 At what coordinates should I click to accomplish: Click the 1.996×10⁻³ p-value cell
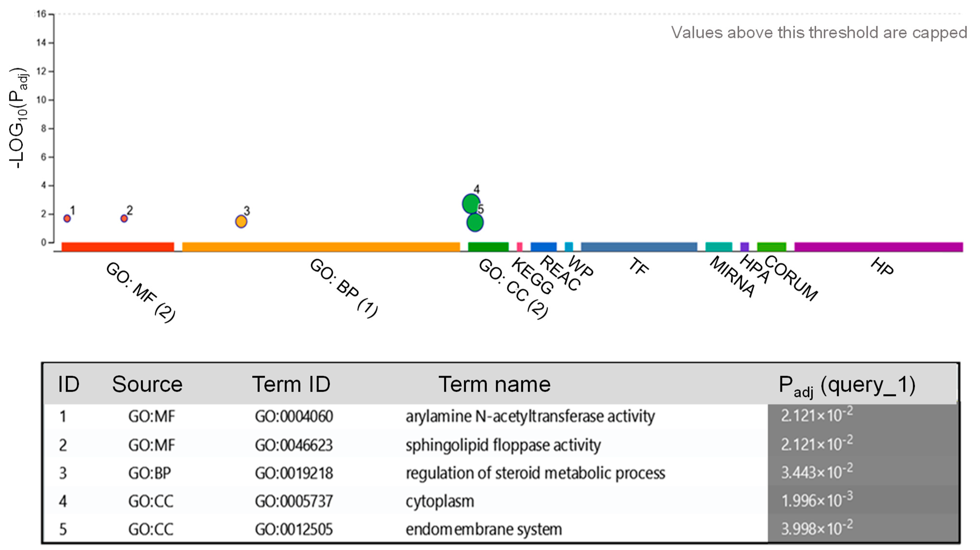[816, 501]
